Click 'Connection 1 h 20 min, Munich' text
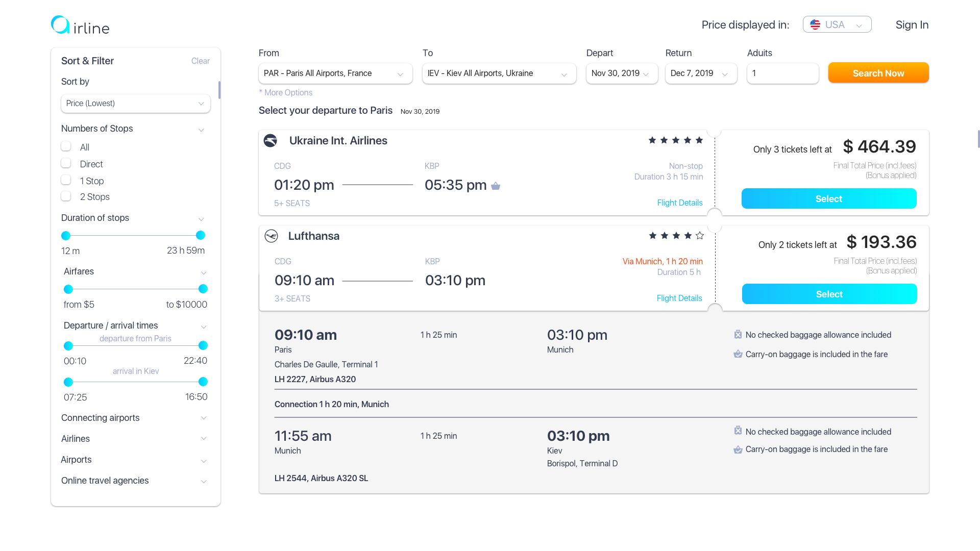 pyautogui.click(x=332, y=404)
